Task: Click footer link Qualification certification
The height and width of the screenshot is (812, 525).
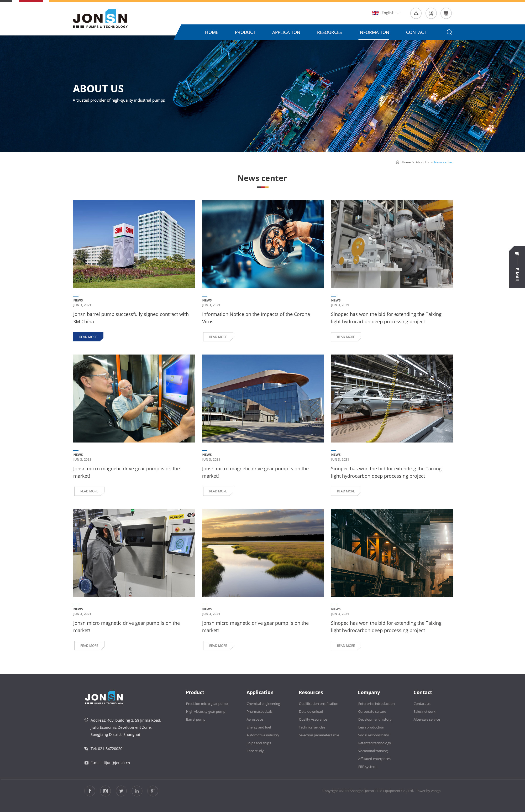Action: tap(318, 704)
